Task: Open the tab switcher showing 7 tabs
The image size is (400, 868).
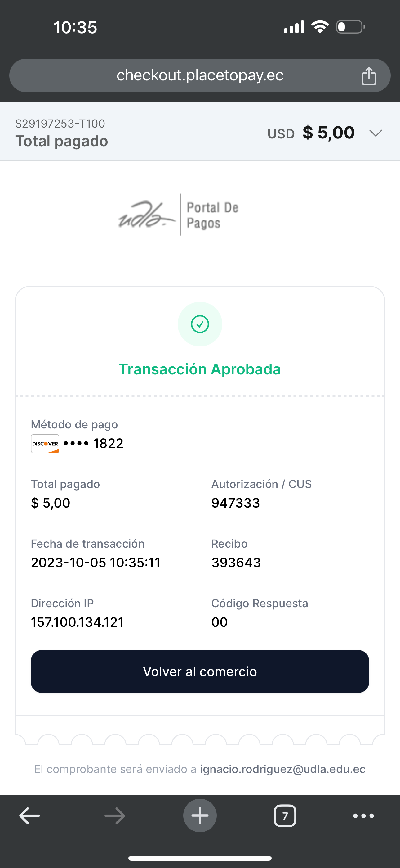Action: (x=285, y=816)
